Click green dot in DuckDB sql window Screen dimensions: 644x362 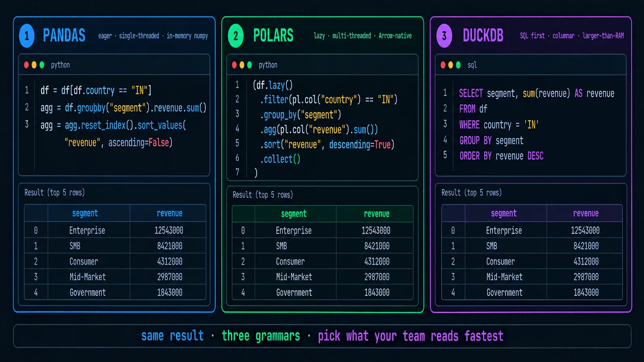coord(458,65)
